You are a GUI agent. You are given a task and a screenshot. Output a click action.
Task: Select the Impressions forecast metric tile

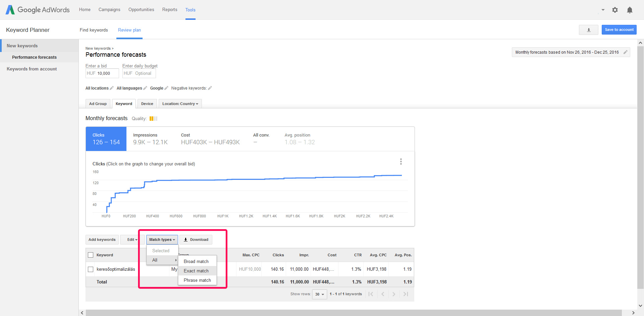(x=150, y=139)
